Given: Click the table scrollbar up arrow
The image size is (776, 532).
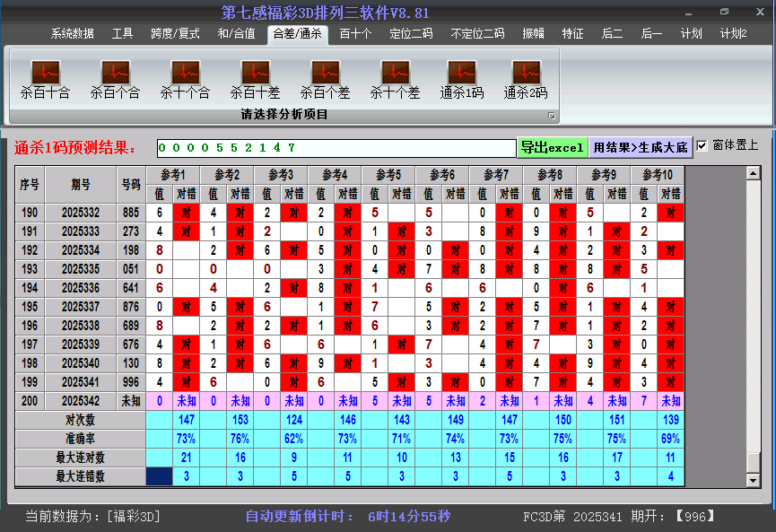Looking at the screenshot, I should pos(754,173).
